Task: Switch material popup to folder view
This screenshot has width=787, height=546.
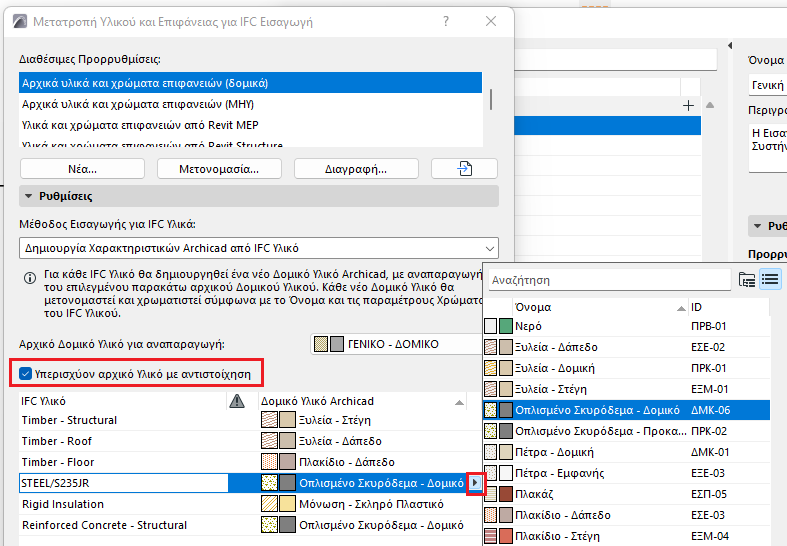Action: pyautogui.click(x=747, y=280)
